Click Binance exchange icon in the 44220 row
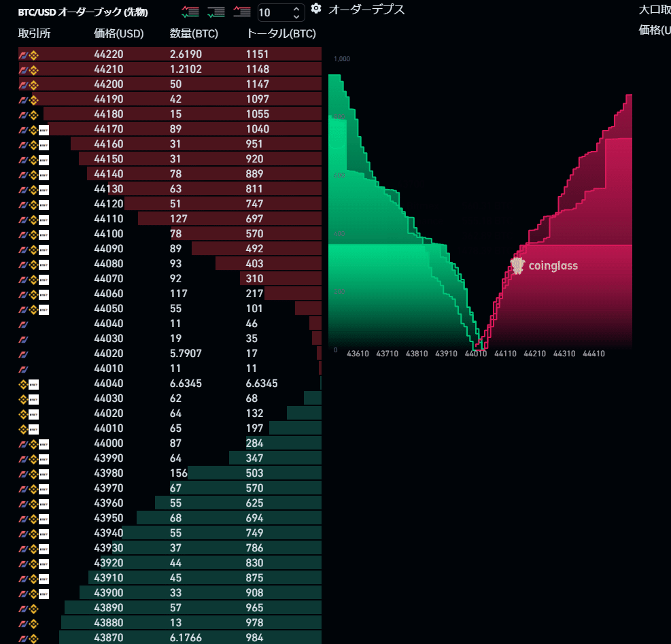 pos(34,55)
